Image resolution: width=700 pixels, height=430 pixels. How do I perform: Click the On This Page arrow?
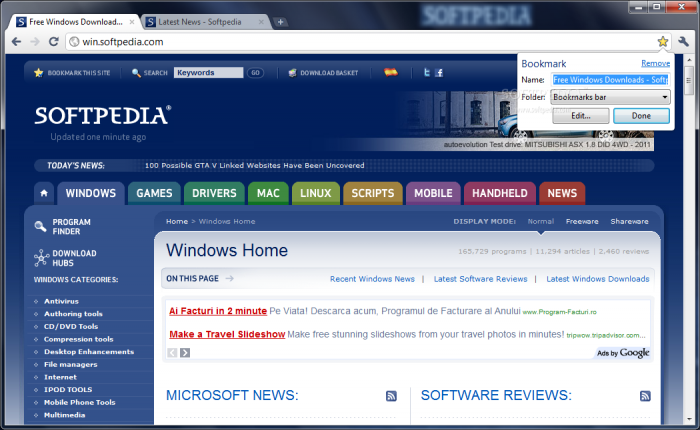(229, 278)
